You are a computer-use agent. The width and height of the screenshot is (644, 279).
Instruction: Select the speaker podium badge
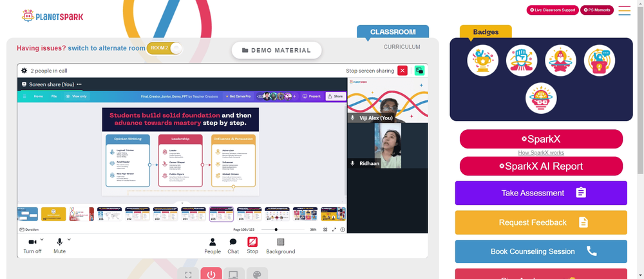[599, 60]
